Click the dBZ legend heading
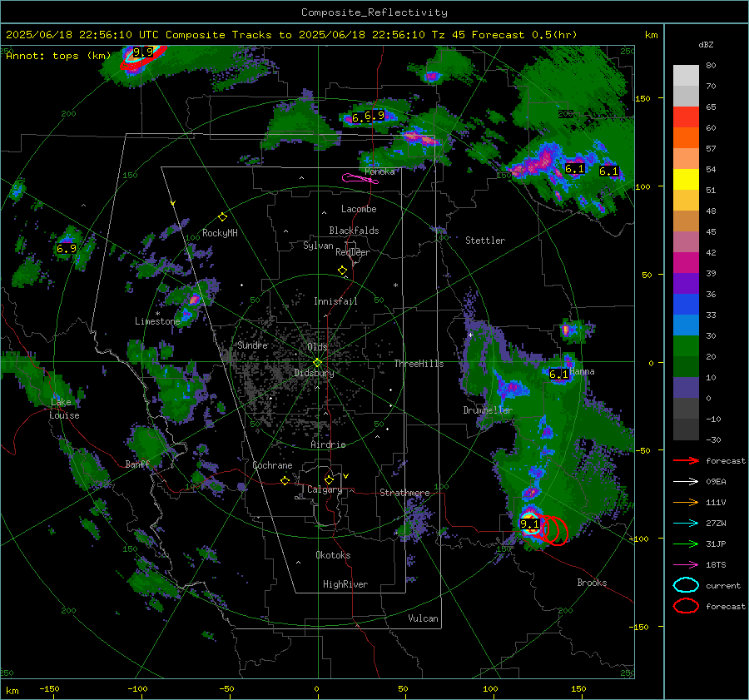Image resolution: width=749 pixels, height=700 pixels. (x=706, y=45)
